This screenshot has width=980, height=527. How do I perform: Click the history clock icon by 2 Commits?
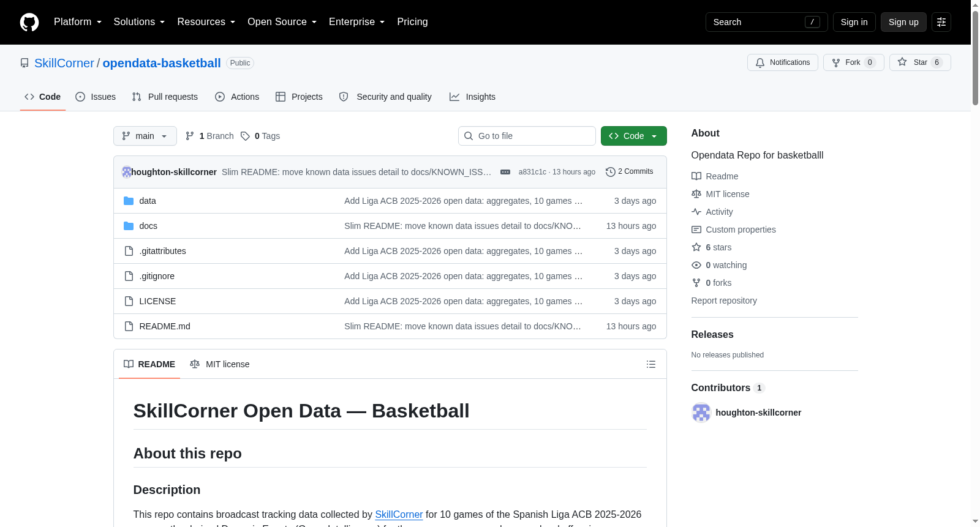610,172
